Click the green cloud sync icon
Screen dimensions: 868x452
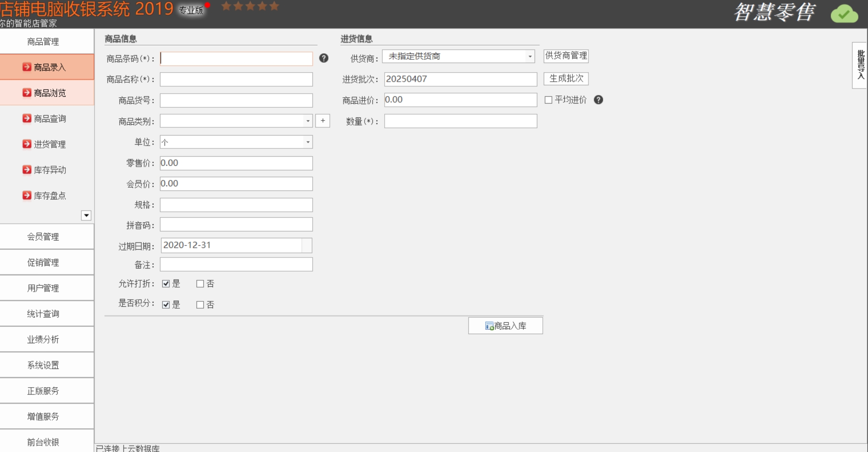pyautogui.click(x=844, y=14)
